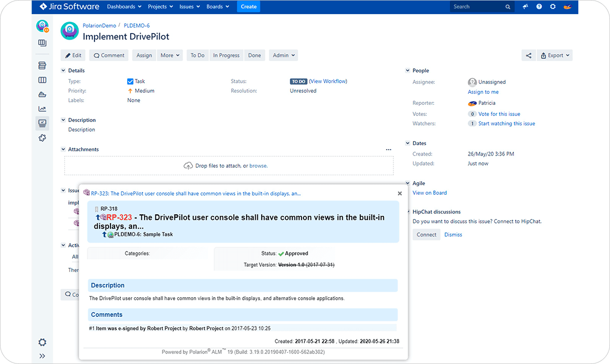Dismiss the HipChat discussions prompt
Viewport: 610px width, 364px height.
click(x=453, y=234)
